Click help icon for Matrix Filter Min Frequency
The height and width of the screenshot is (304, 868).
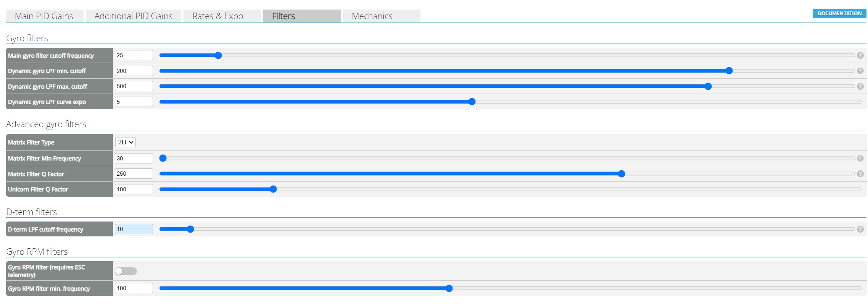tap(860, 158)
